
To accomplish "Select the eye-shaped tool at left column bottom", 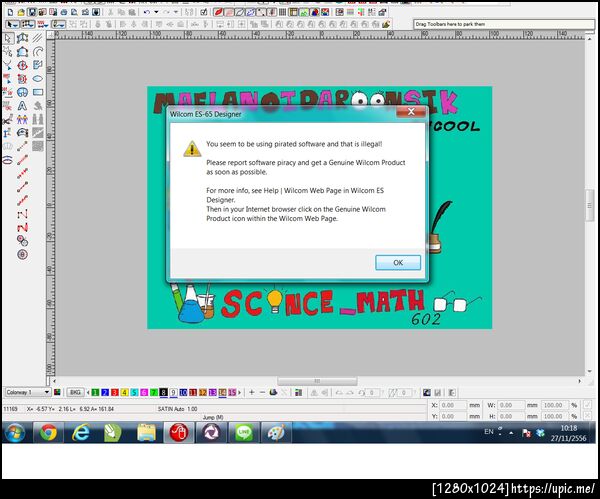I will pyautogui.click(x=8, y=160).
